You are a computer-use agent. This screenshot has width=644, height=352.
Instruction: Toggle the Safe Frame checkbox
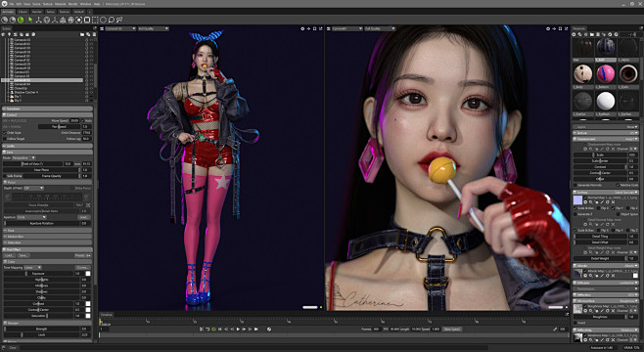(5, 176)
